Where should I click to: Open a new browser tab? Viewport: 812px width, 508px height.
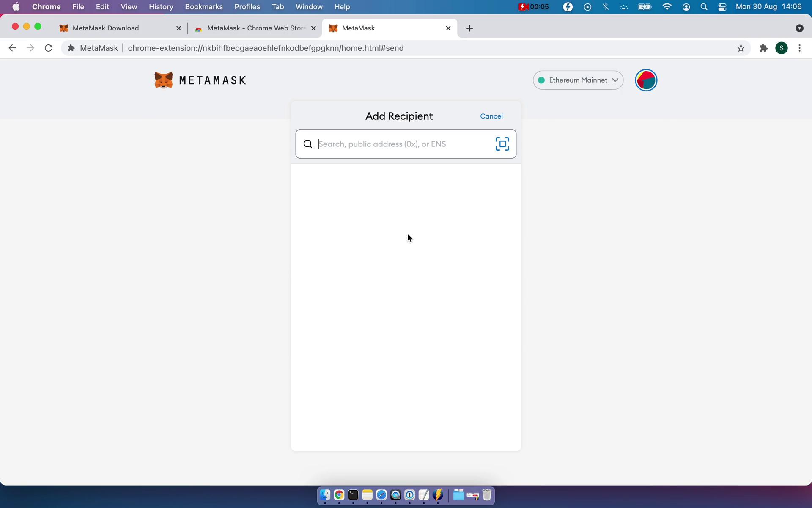point(469,28)
